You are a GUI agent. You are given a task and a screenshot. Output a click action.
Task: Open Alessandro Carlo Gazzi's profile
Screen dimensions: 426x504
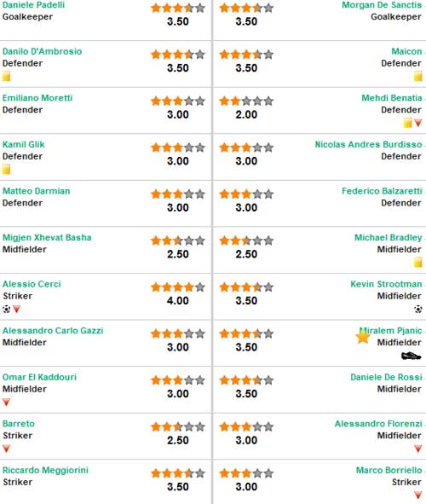tap(53, 330)
